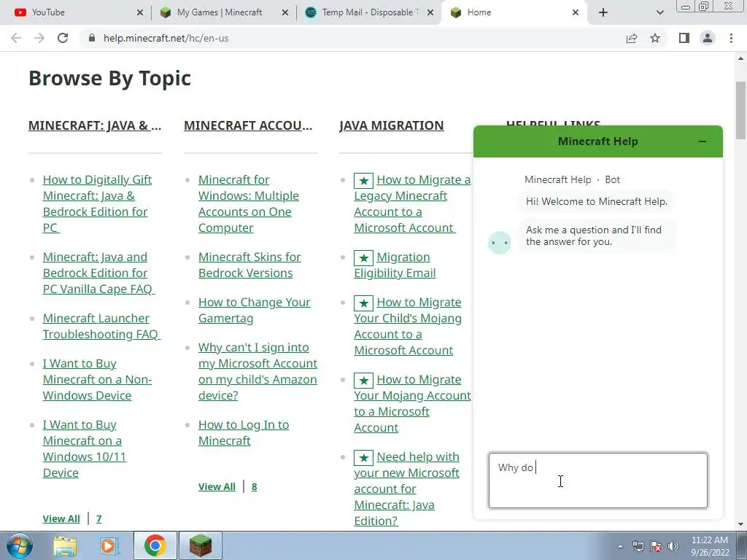Viewport: 747px width, 560px height.
Task: Close the YouTube tab
Action: point(139,12)
